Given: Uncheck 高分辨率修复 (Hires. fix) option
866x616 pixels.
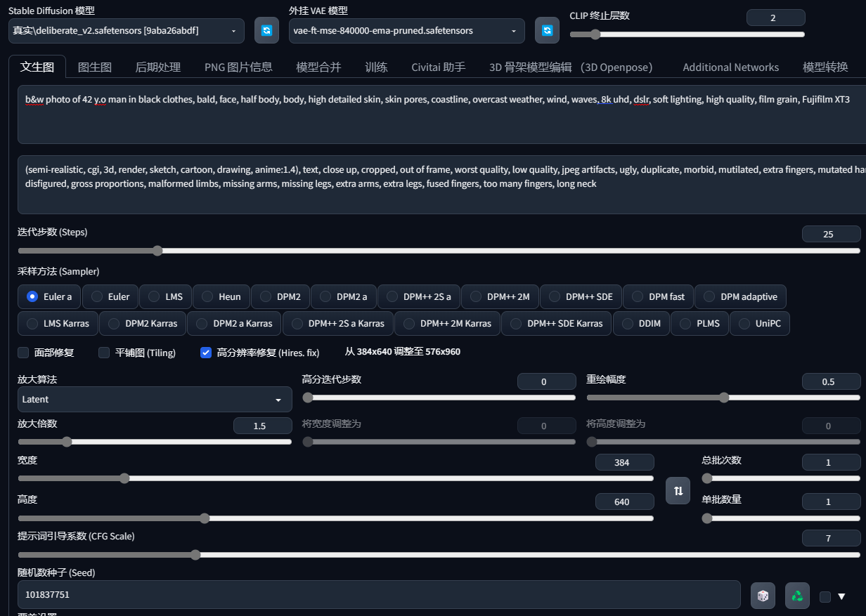Looking at the screenshot, I should click(206, 353).
